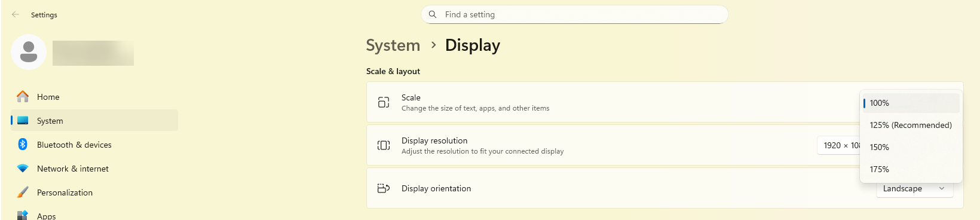Open Personalization settings

coord(94,192)
